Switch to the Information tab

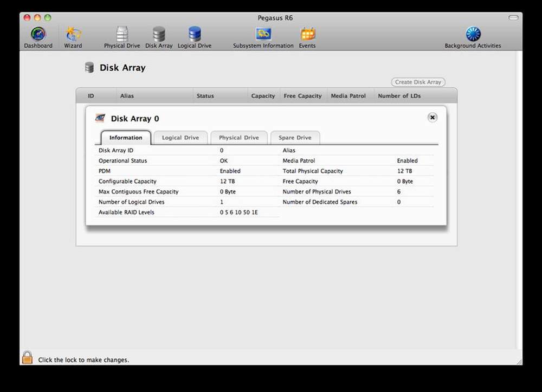tap(126, 138)
